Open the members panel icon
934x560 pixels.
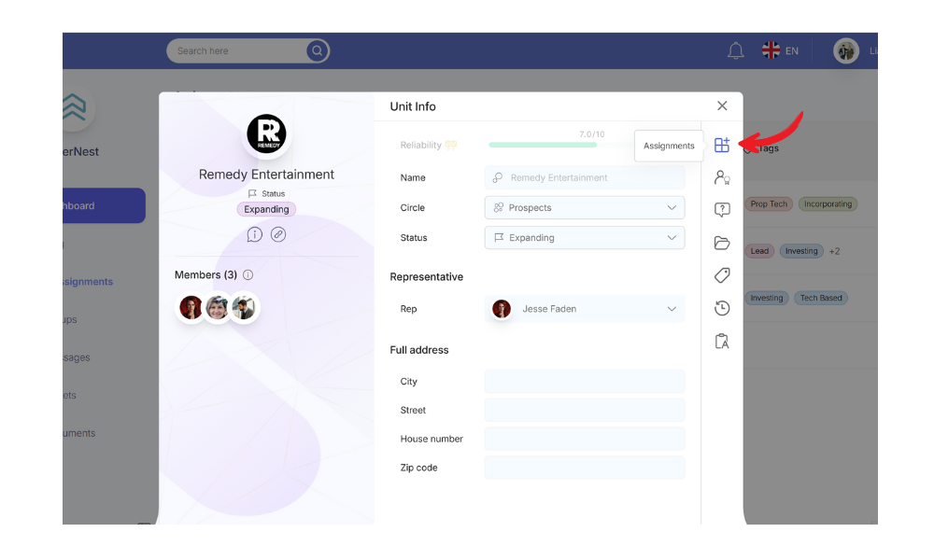pos(722,177)
